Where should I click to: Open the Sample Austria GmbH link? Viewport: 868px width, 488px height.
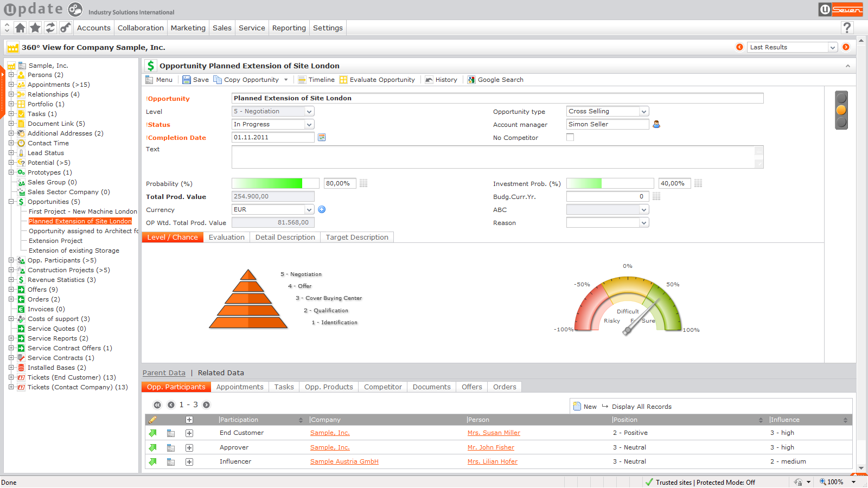coord(344,461)
